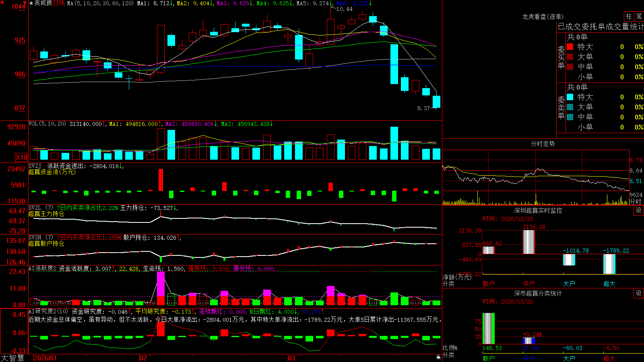The image size is (644, 362).
Task: Click the 时间: 2026/03/20 in 深圳超赢实时监控
Action: point(508,219)
